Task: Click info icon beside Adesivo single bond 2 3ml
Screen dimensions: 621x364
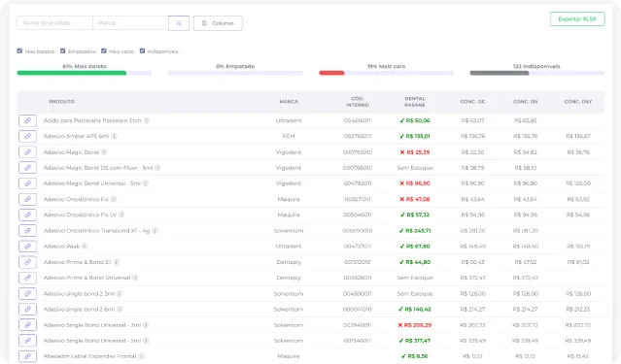Action: (120, 293)
